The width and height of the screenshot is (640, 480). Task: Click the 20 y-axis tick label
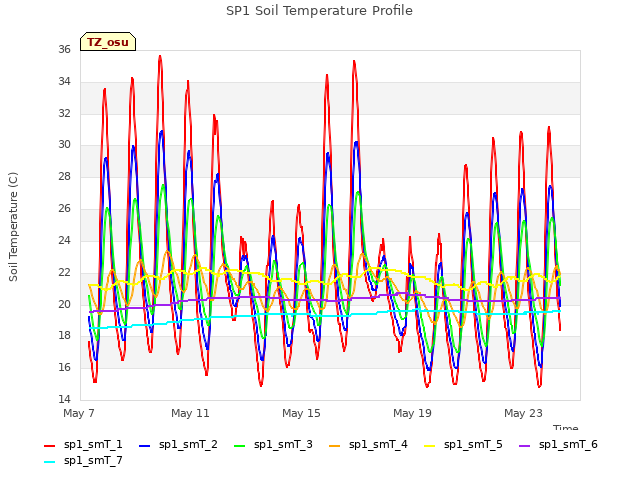coord(64,304)
